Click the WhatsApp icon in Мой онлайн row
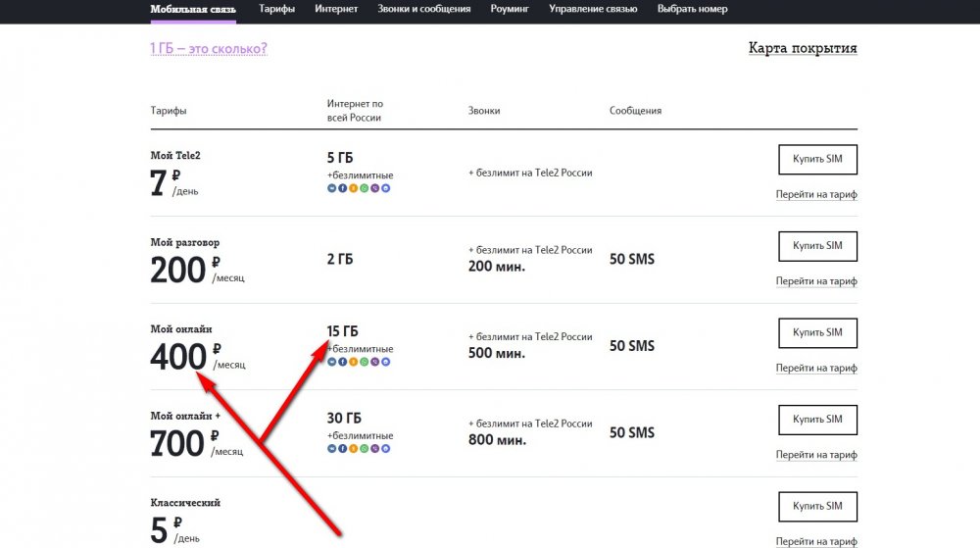This screenshot has height=548, width=980. tap(364, 362)
